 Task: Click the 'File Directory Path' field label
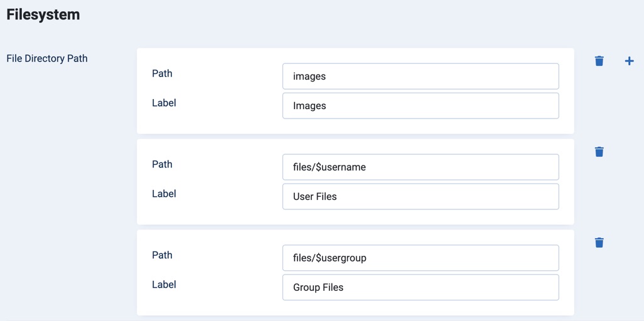pyautogui.click(x=47, y=58)
